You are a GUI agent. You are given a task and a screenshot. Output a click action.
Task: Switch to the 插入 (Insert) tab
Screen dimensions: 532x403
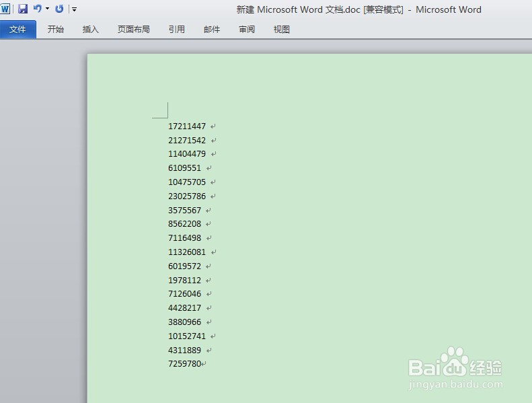click(91, 30)
